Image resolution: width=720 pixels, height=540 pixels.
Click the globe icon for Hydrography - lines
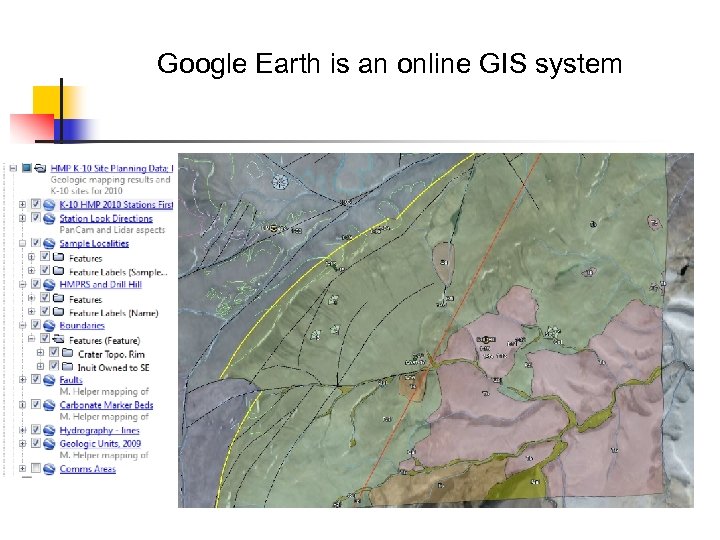point(49,431)
